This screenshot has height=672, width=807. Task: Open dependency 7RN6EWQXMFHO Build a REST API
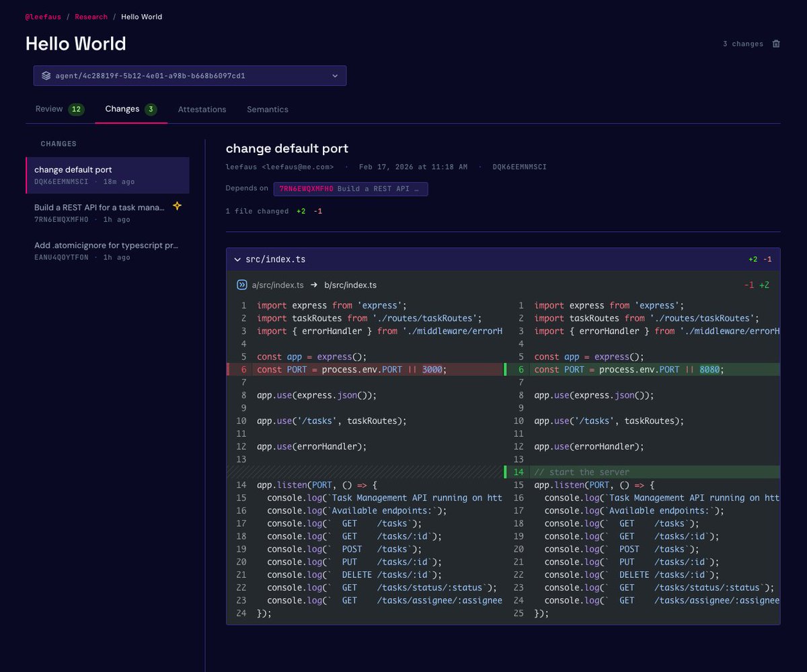coord(350,189)
